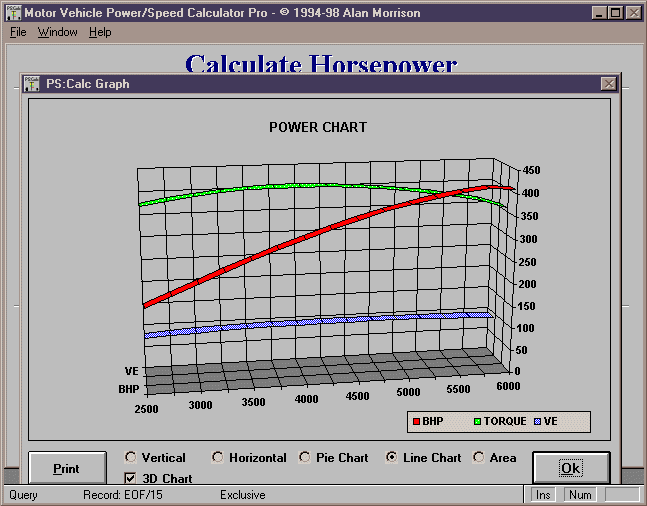This screenshot has height=506, width=647.
Task: Click the red BHP legend swatch
Action: pos(416,421)
